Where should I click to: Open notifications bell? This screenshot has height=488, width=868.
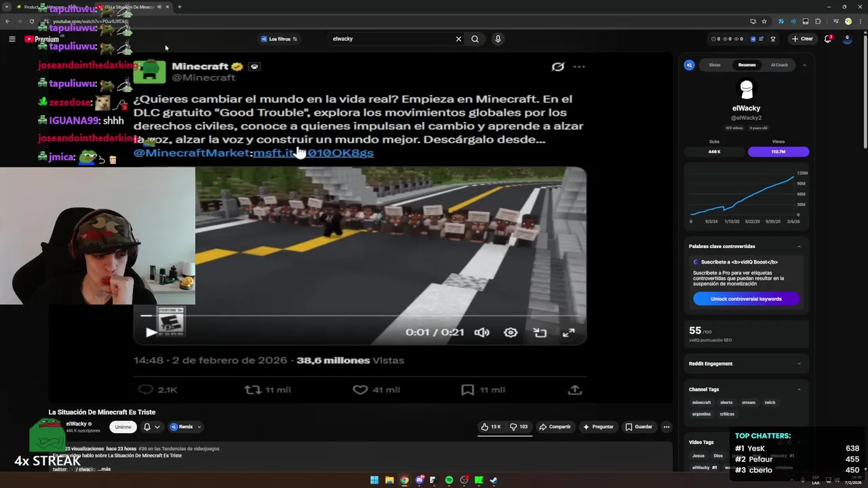(828, 39)
